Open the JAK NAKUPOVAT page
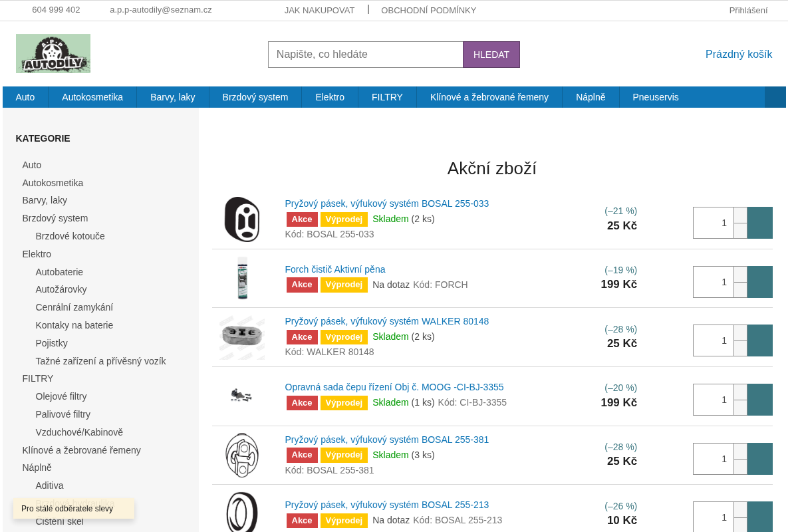 pyautogui.click(x=319, y=10)
